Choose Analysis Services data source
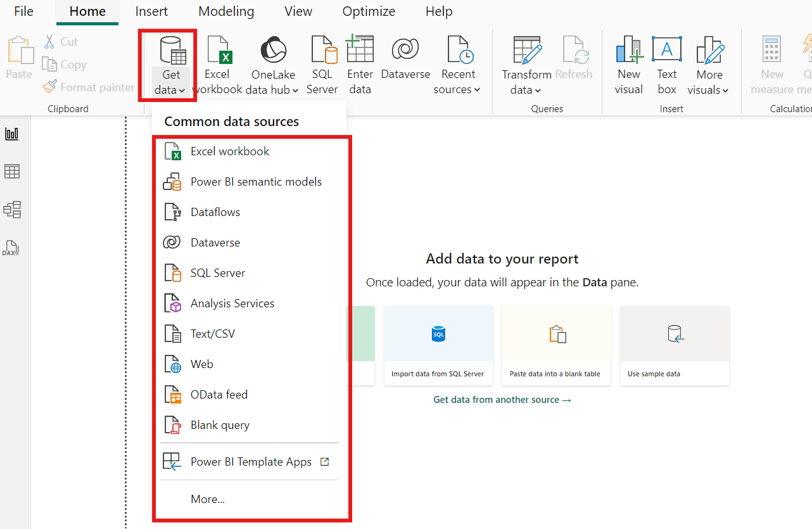812x529 pixels. (250, 303)
